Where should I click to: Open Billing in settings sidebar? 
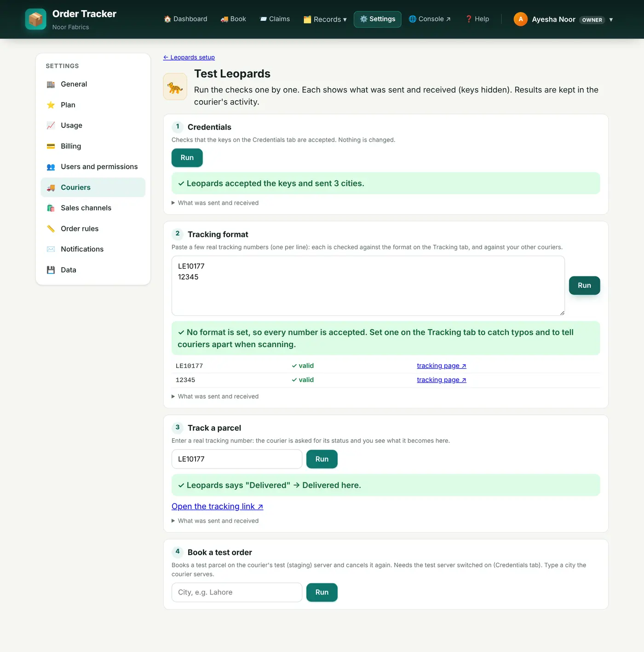coord(93,146)
